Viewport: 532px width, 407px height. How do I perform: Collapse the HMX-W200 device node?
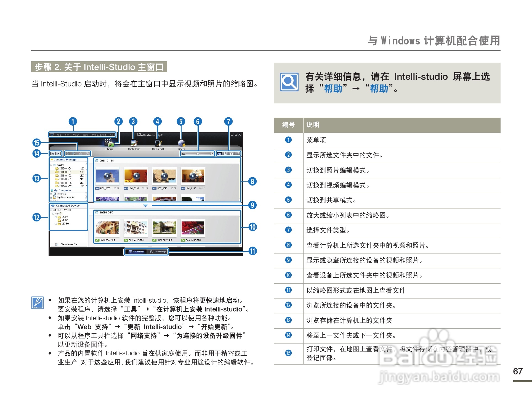pos(51,210)
